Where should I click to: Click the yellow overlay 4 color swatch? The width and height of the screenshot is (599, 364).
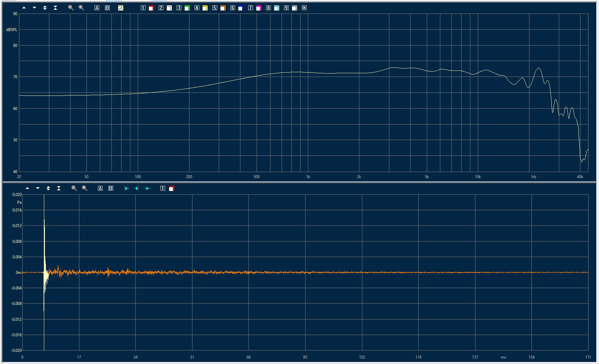[205, 8]
